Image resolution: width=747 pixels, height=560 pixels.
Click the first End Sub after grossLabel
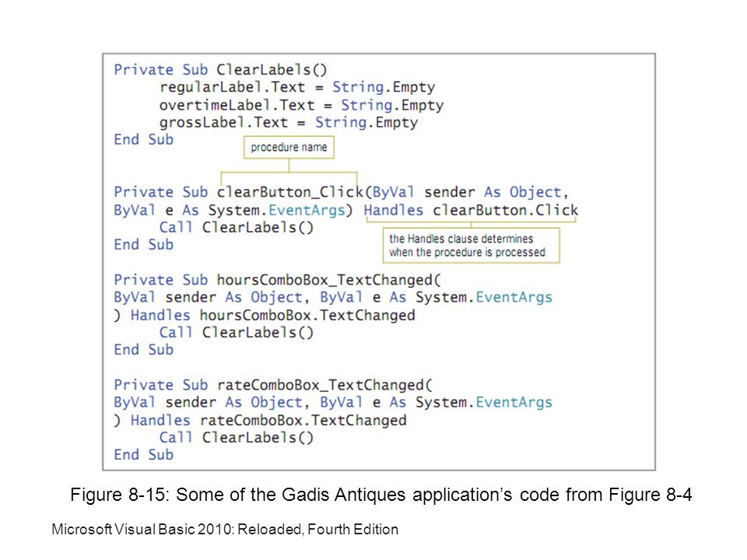pyautogui.click(x=143, y=139)
